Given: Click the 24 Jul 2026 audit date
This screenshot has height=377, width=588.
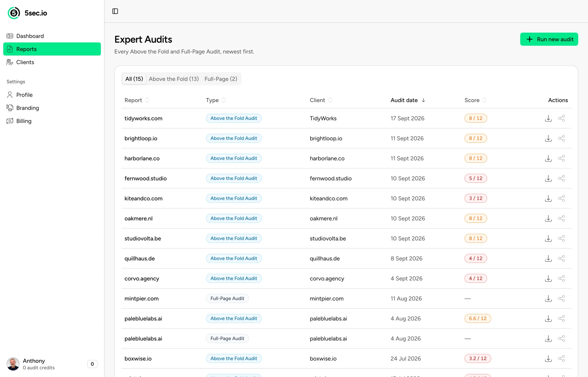Looking at the screenshot, I should 406,358.
